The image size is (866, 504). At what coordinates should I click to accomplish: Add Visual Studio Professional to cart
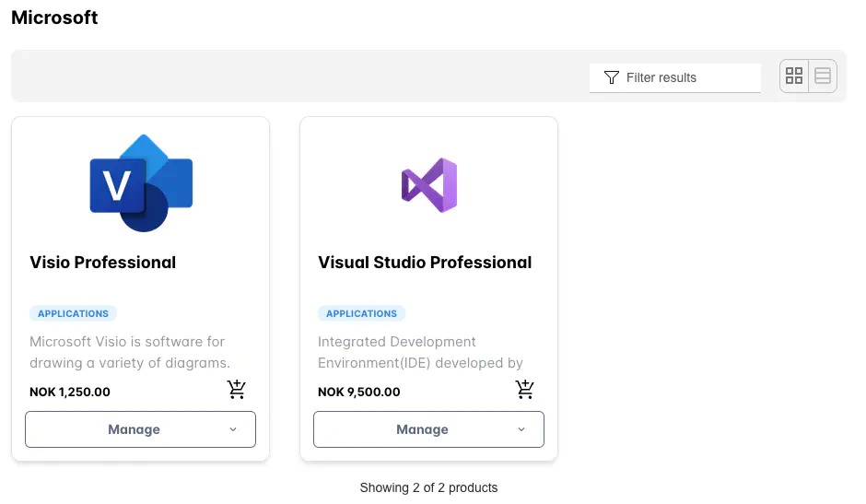coord(525,390)
